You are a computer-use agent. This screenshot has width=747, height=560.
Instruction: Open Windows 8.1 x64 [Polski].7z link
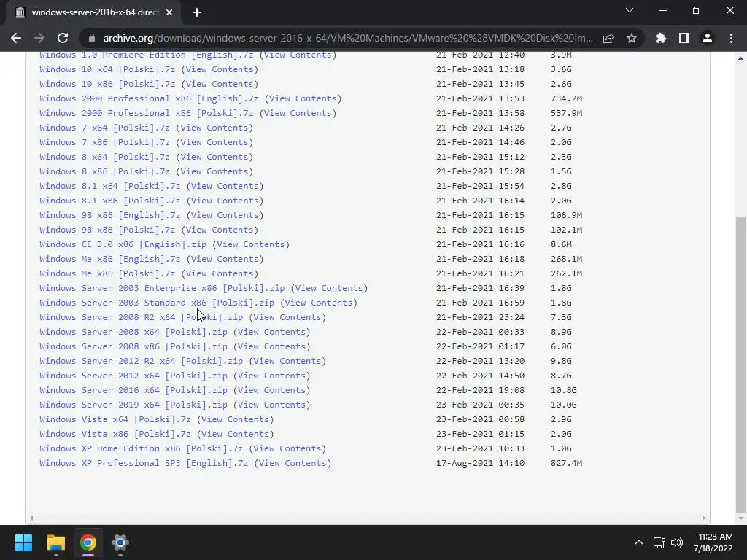110,186
